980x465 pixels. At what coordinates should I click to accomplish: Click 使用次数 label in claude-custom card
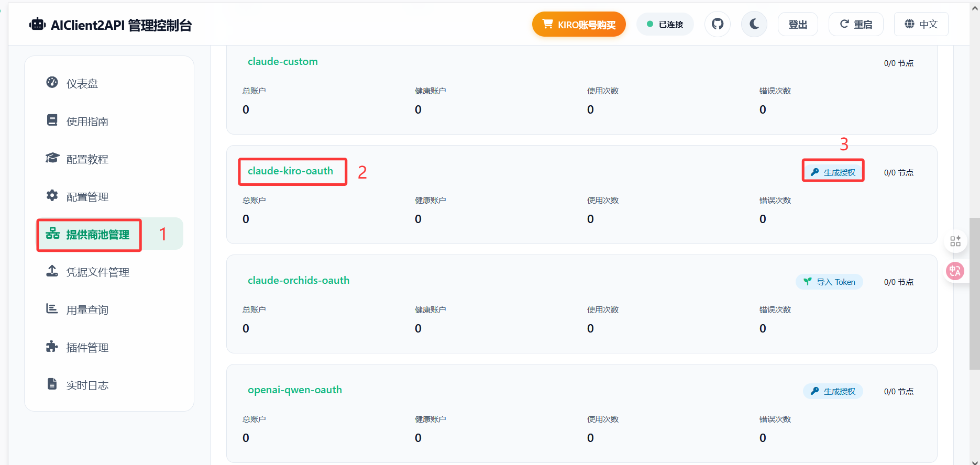point(602,91)
